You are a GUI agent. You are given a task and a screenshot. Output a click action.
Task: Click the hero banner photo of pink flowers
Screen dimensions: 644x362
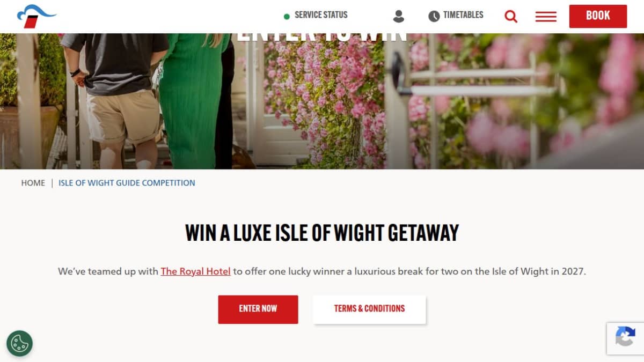322,101
